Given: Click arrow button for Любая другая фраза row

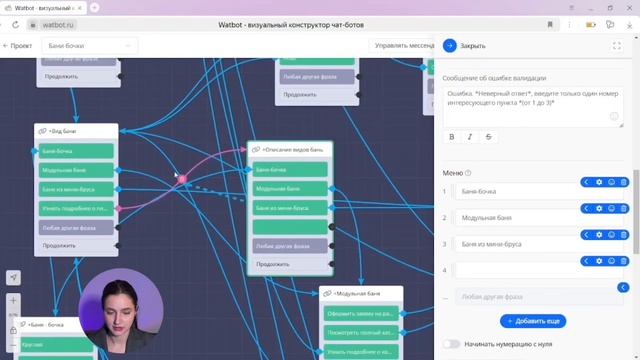Looking at the screenshot, I should [x=623, y=287].
